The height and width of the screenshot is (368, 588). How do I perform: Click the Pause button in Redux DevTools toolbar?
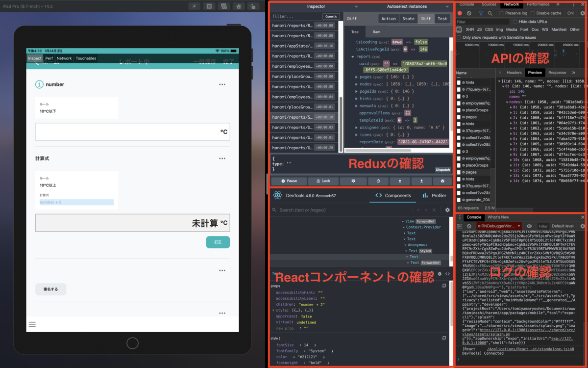pyautogui.click(x=289, y=181)
